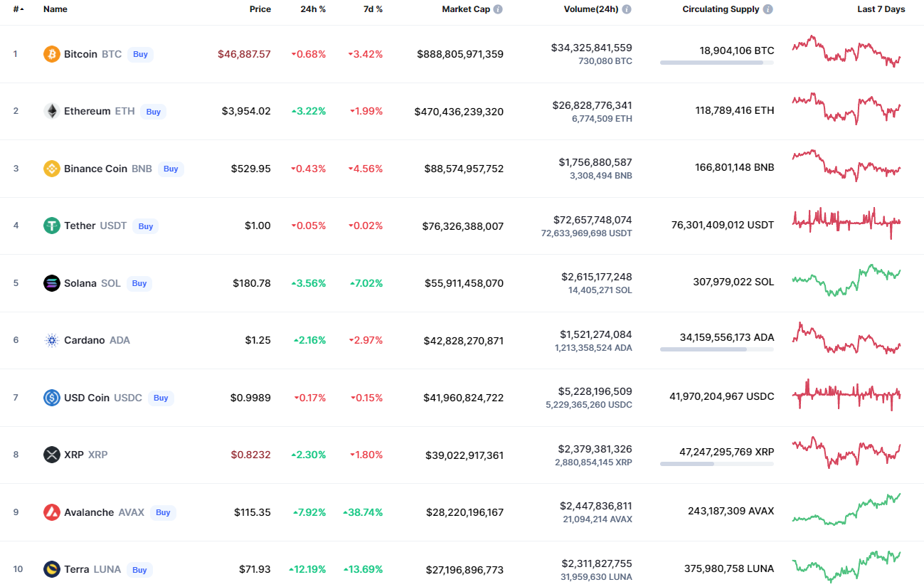Open the XRP coin page link
924x587 pixels.
click(74, 455)
